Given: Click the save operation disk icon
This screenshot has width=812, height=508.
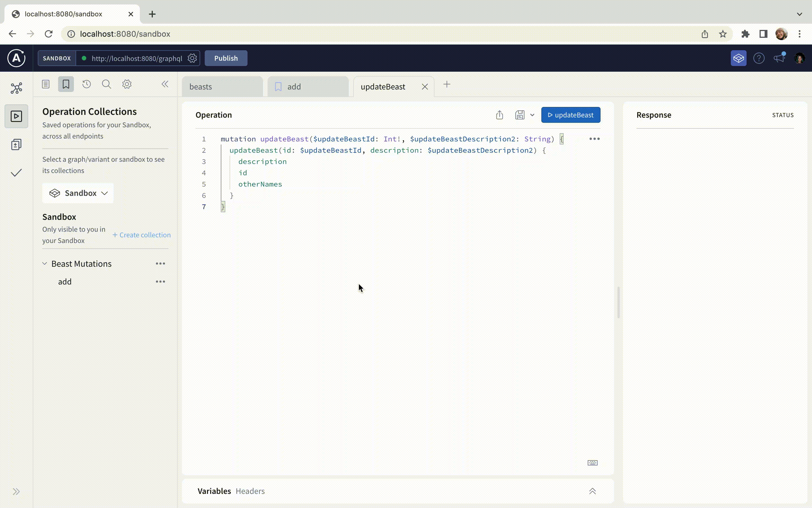Looking at the screenshot, I should point(520,115).
